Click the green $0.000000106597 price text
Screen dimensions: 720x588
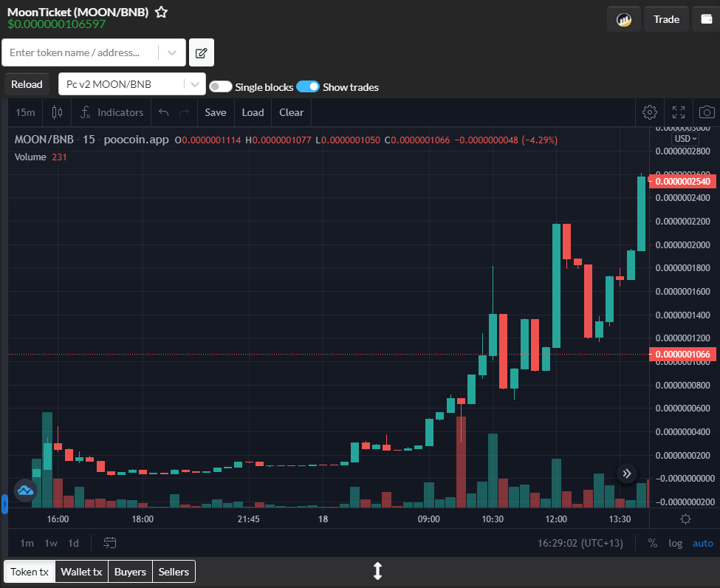click(x=56, y=24)
